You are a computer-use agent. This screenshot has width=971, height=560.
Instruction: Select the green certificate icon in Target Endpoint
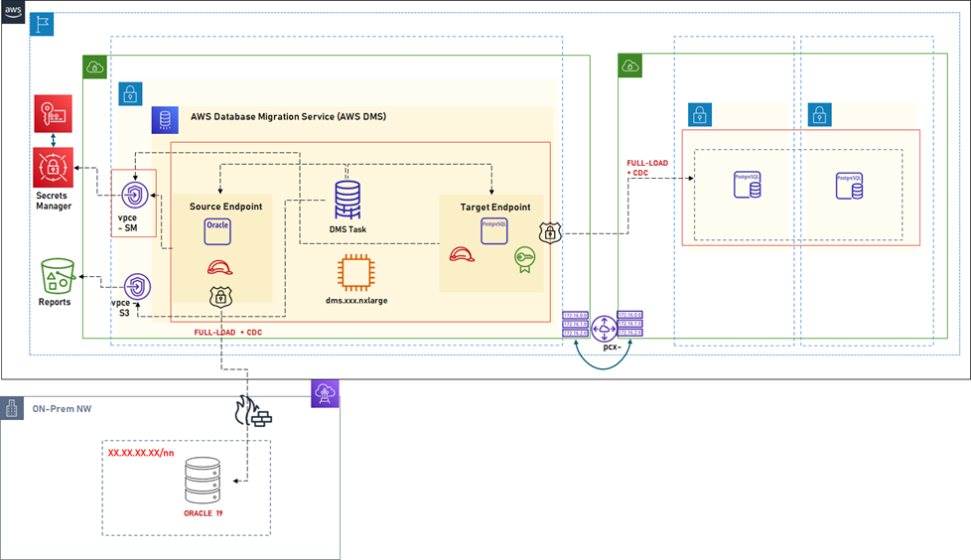[x=524, y=260]
